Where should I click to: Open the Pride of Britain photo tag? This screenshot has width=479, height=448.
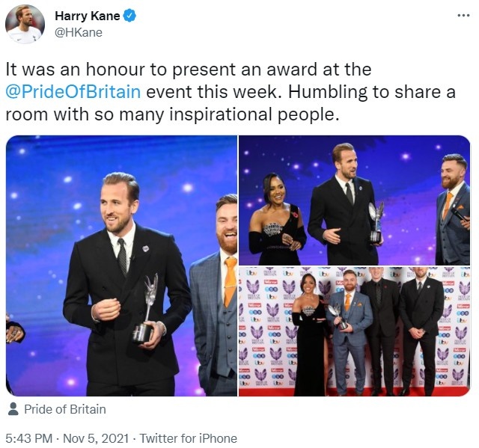(x=65, y=409)
